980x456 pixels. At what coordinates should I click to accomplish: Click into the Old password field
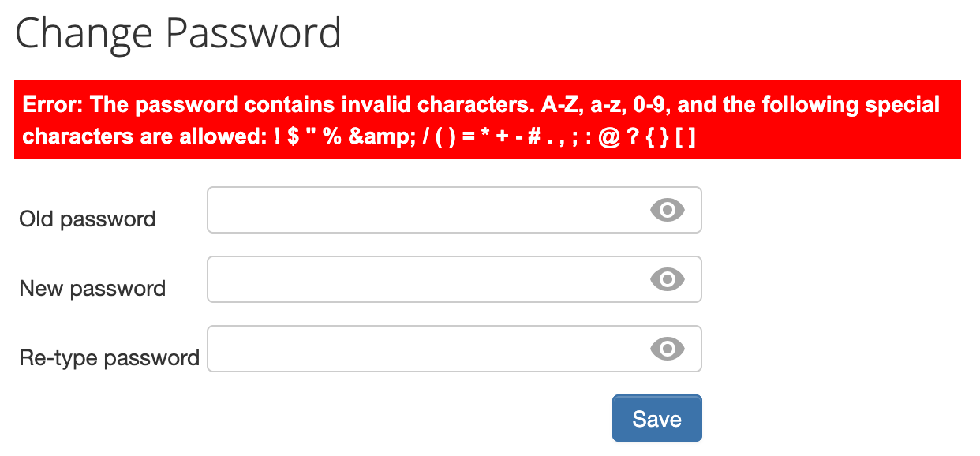tap(454, 210)
